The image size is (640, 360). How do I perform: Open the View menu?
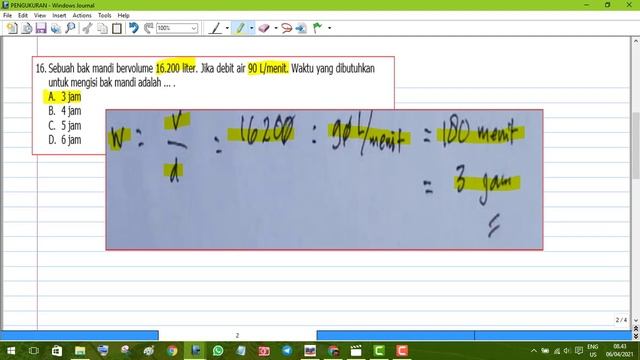click(x=40, y=16)
